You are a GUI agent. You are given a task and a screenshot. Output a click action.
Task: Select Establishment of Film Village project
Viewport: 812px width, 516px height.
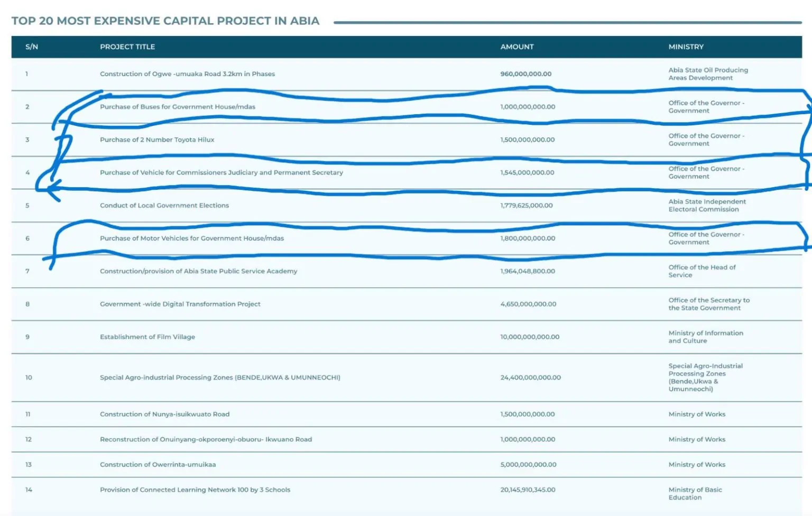click(x=147, y=337)
